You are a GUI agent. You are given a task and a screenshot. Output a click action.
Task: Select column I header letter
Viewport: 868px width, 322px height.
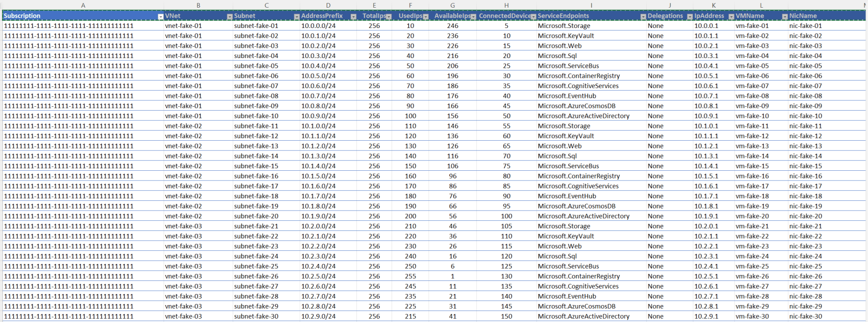click(591, 6)
